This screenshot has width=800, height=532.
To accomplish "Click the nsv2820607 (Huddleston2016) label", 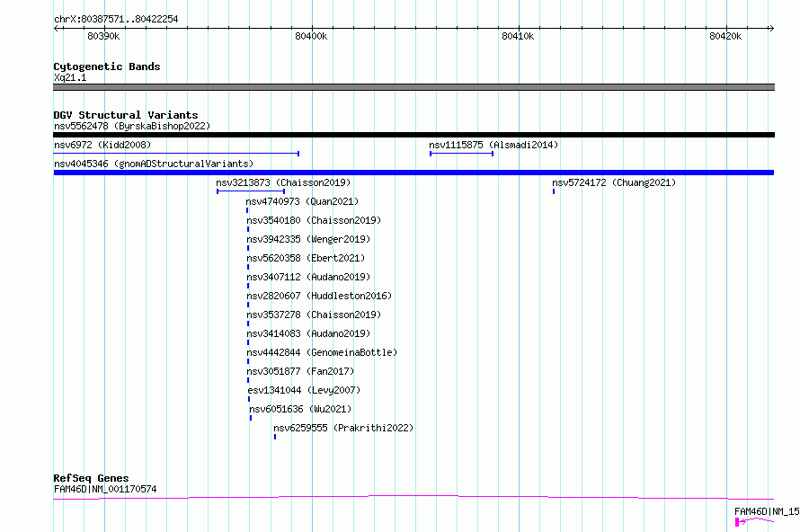I will pos(319,296).
